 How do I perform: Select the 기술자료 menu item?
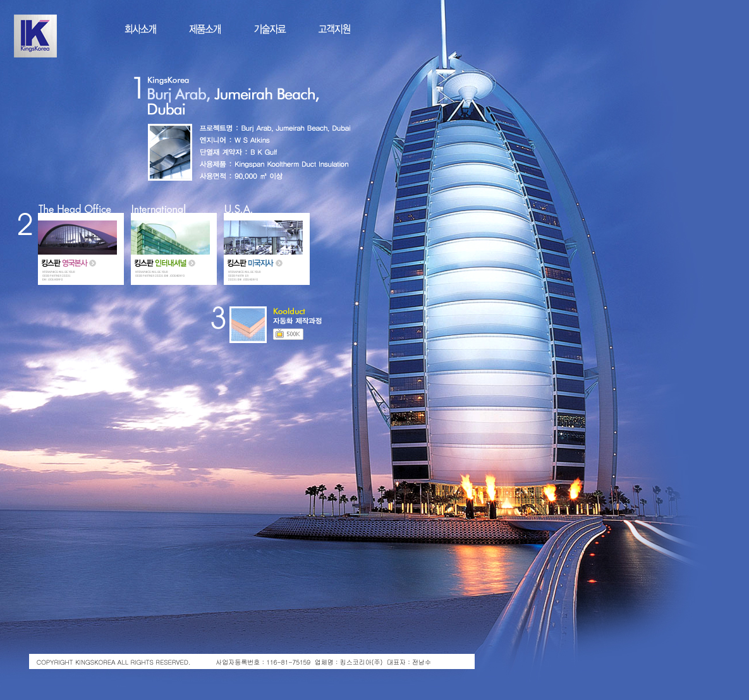270,29
